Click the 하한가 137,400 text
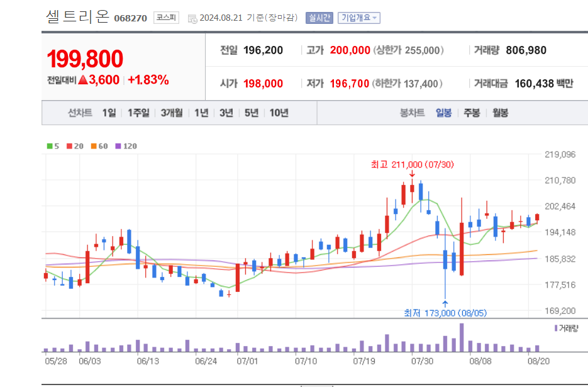Screen dimensions: 588x387 (408, 83)
